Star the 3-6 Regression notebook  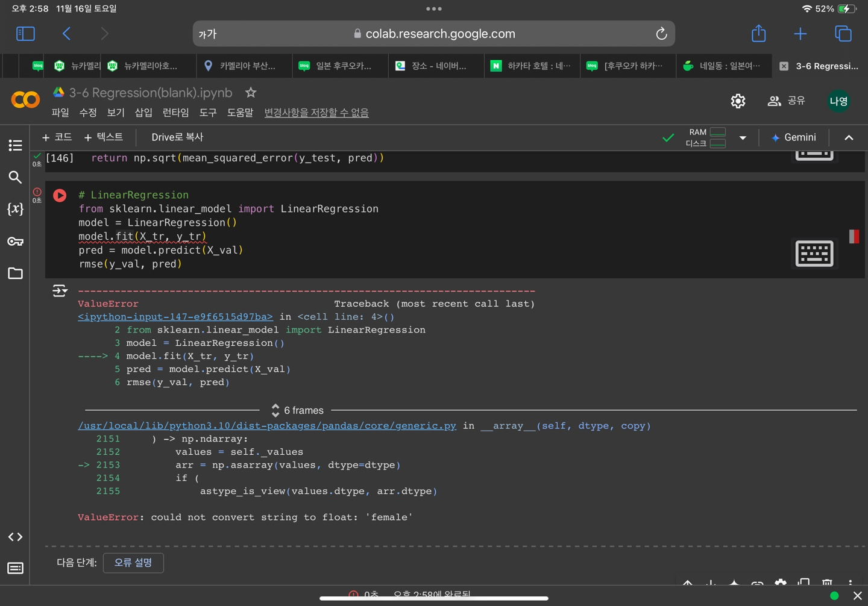point(251,93)
